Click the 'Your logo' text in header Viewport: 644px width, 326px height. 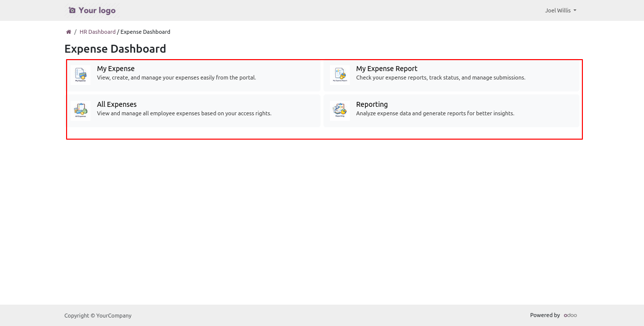97,10
